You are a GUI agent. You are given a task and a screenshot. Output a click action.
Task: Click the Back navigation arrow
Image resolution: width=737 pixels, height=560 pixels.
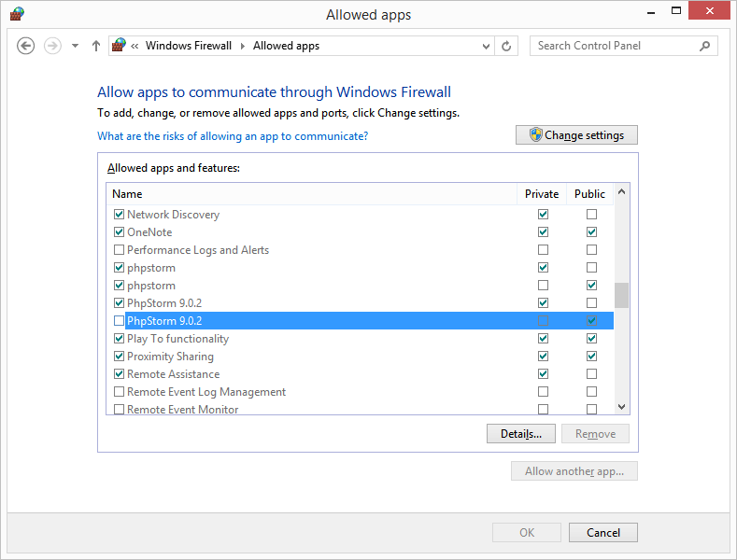[25, 46]
